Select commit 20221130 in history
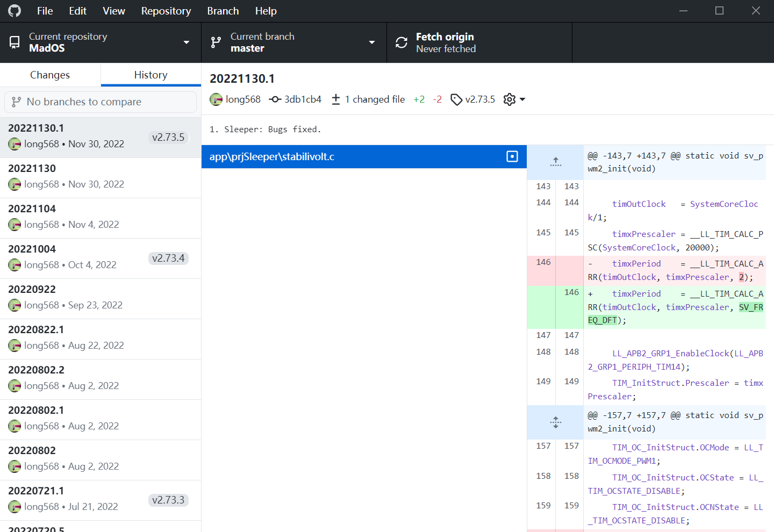 point(101,178)
